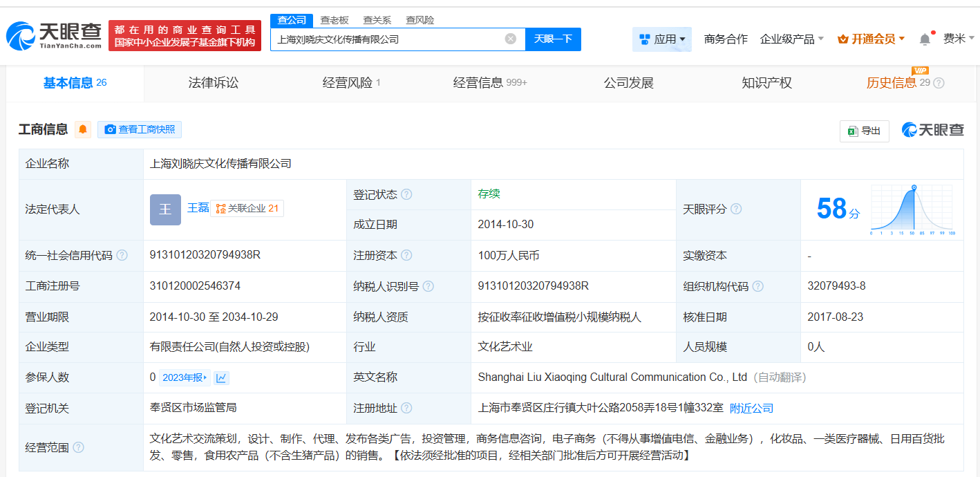Click 100万人民币 registered capital value
This screenshot has height=477, width=980.
click(508, 256)
